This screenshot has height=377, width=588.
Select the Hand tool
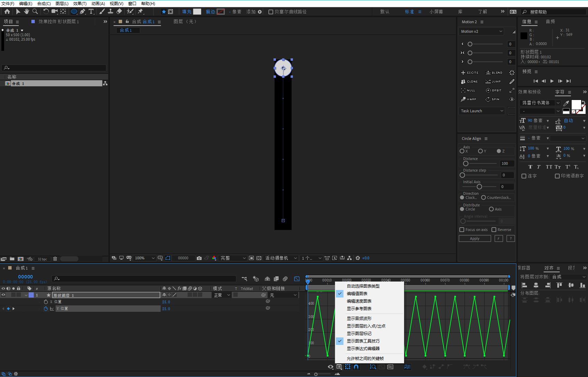coord(26,11)
